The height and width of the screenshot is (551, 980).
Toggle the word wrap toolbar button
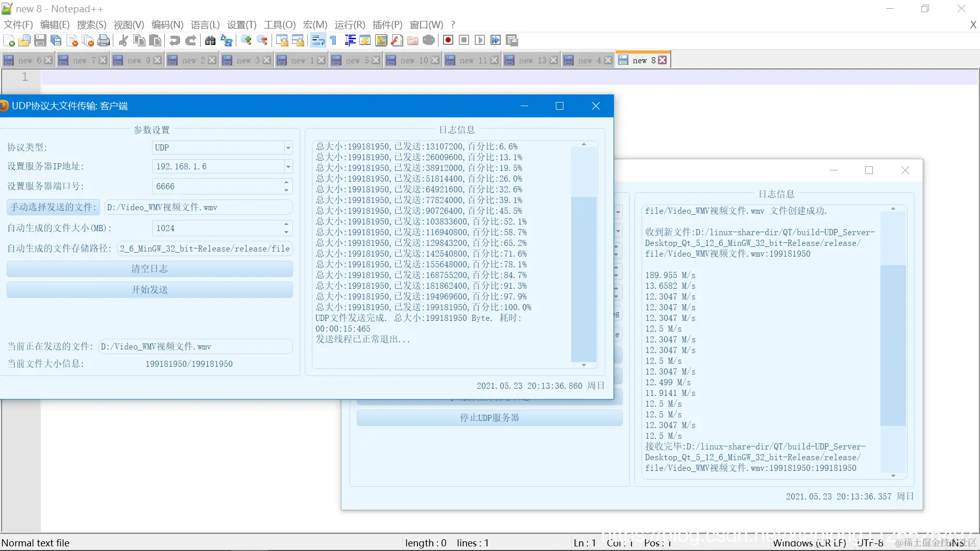[x=318, y=40]
